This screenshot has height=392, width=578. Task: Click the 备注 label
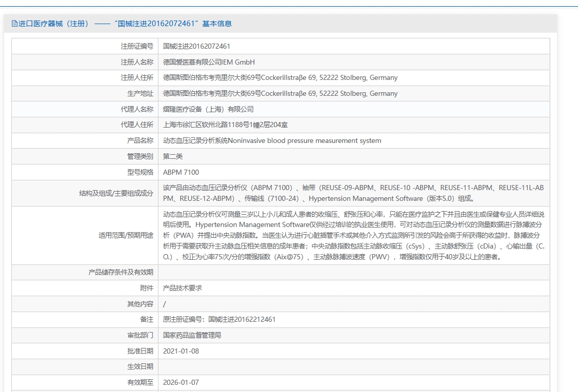coord(147,319)
